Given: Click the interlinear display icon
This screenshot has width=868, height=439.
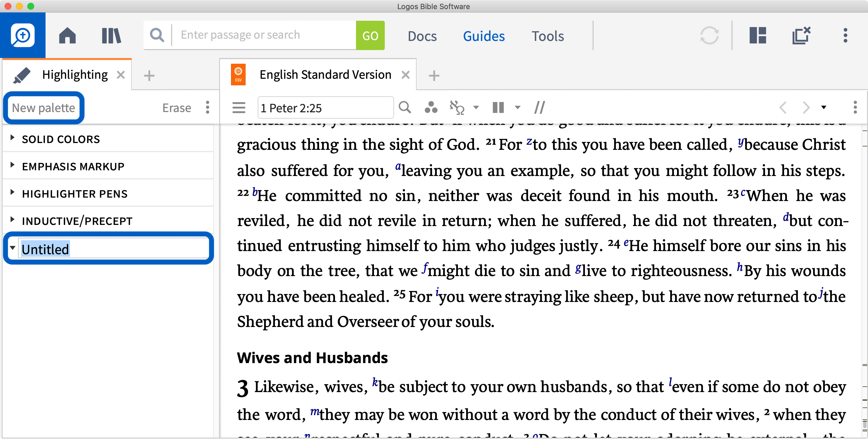Looking at the screenshot, I should [x=457, y=108].
